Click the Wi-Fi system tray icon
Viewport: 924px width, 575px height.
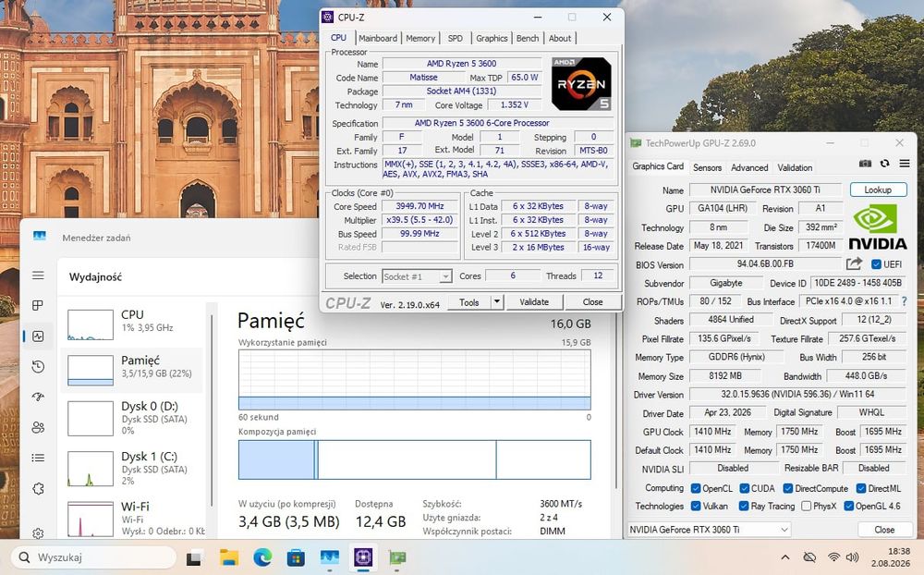pos(833,557)
